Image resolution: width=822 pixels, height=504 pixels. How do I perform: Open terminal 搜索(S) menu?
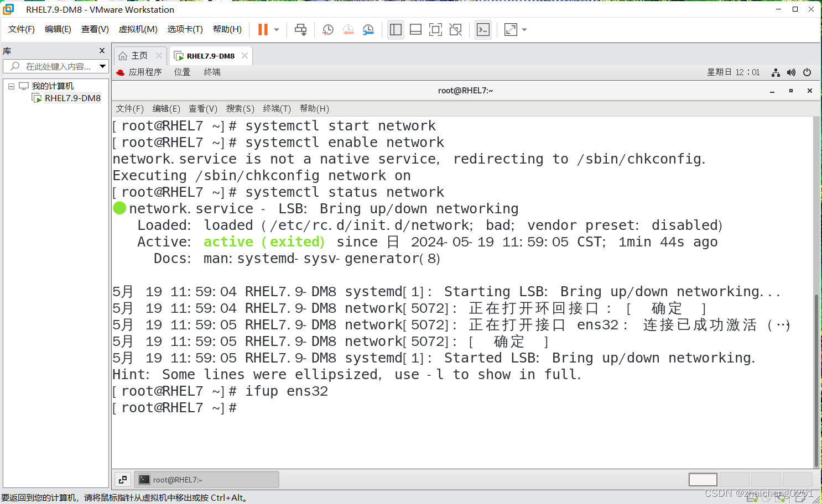tap(240, 109)
